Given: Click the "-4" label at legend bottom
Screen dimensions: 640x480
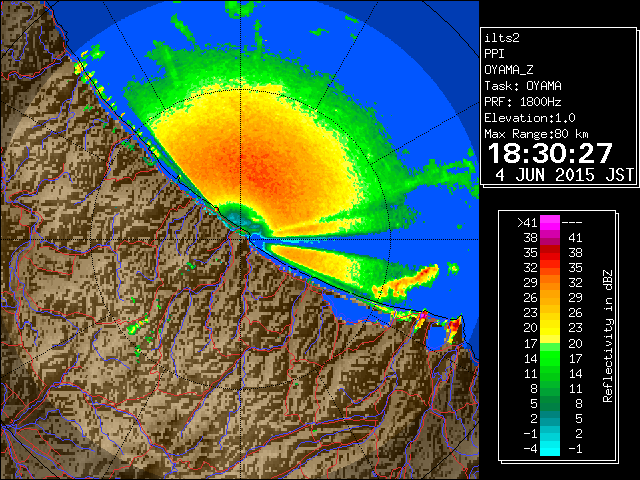Looking at the screenshot, I should 530,449.
